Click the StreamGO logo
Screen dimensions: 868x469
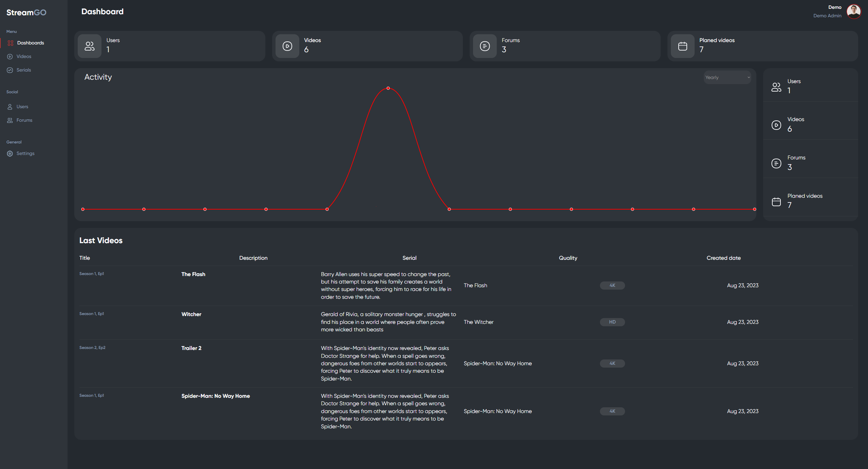pos(26,13)
